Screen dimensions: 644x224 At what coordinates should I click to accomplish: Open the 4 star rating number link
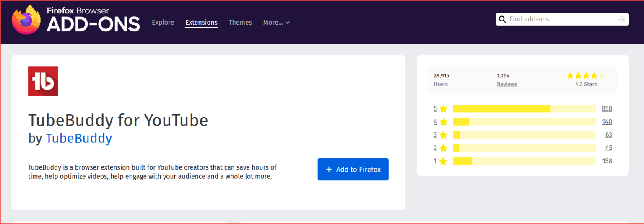click(x=435, y=122)
